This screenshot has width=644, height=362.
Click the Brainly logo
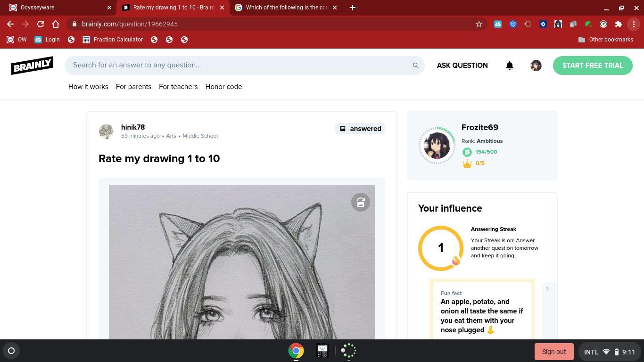pyautogui.click(x=32, y=66)
